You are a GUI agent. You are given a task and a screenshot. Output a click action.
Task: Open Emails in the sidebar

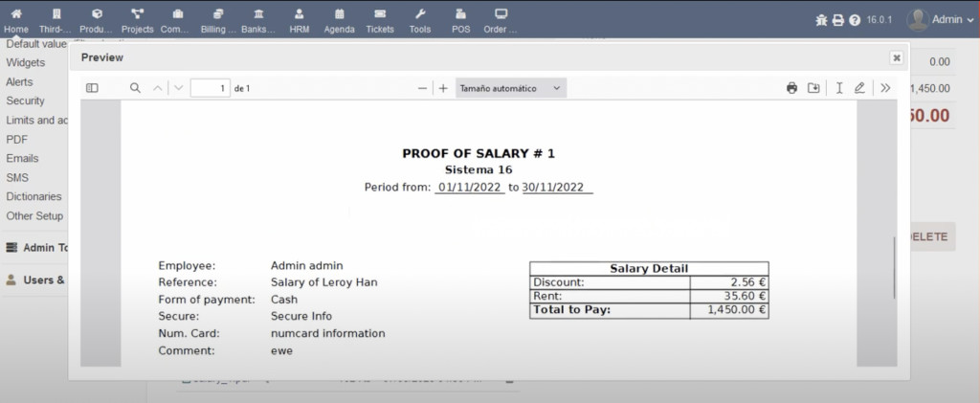pyautogui.click(x=23, y=158)
